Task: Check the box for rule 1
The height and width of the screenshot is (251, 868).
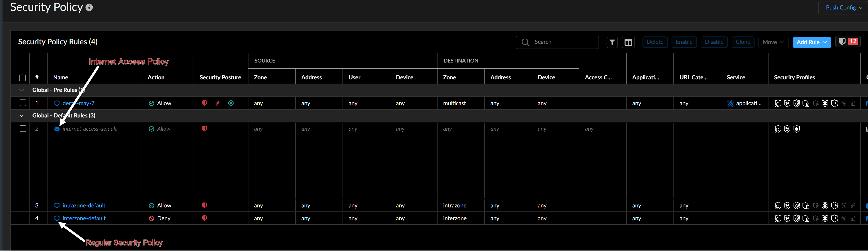Action: click(x=23, y=103)
